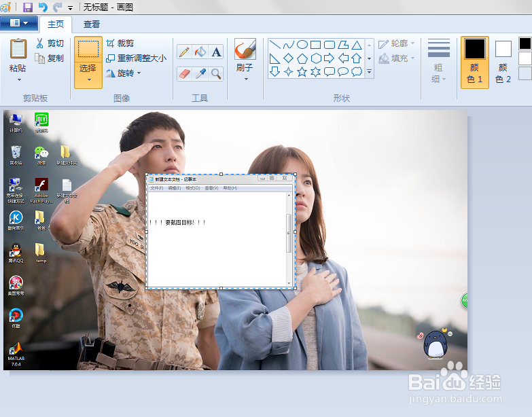532x417 pixels.
Task: Choose the Right triangle shape
Action: (274, 58)
